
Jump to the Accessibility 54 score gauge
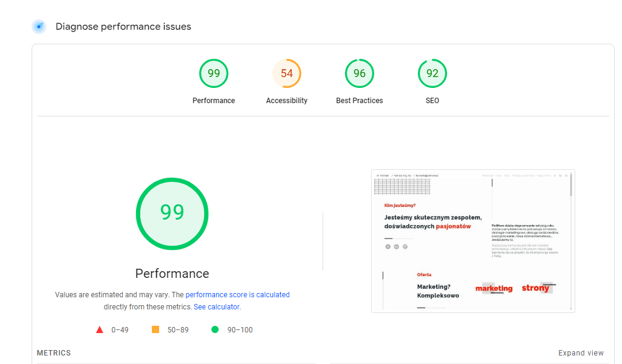[x=287, y=73]
